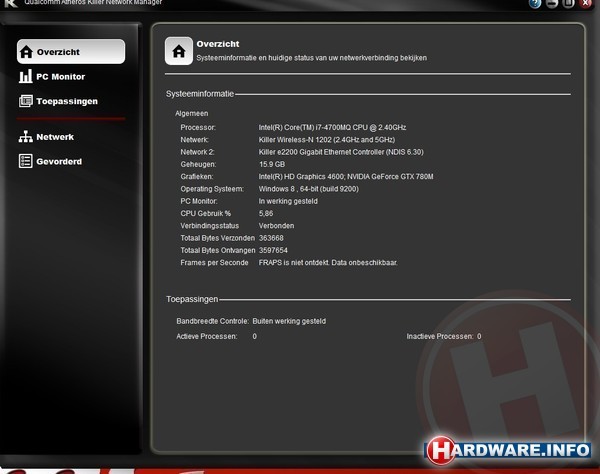Viewport: 600px width, 474px height.
Task: Open the Netwerk section with topology icon
Action: (46, 137)
